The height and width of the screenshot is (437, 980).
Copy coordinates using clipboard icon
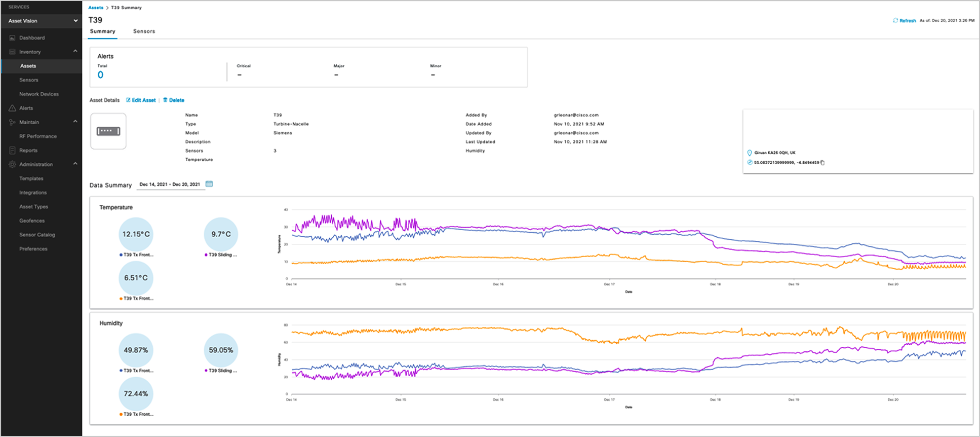click(x=822, y=163)
